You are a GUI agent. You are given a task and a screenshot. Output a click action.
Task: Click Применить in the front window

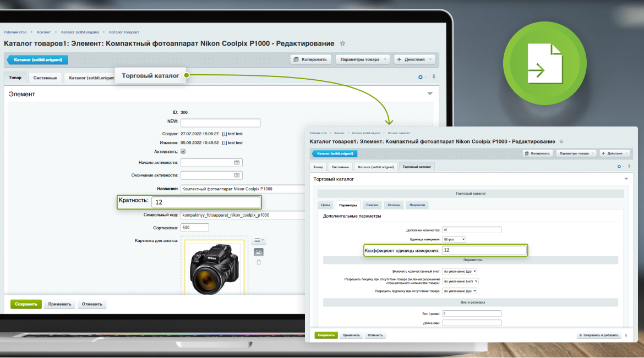point(351,335)
